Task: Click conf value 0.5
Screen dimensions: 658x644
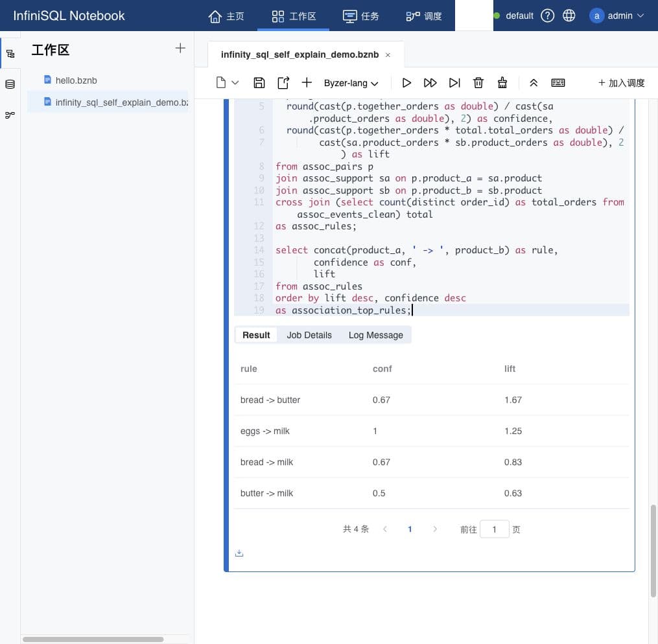Action: tap(379, 493)
